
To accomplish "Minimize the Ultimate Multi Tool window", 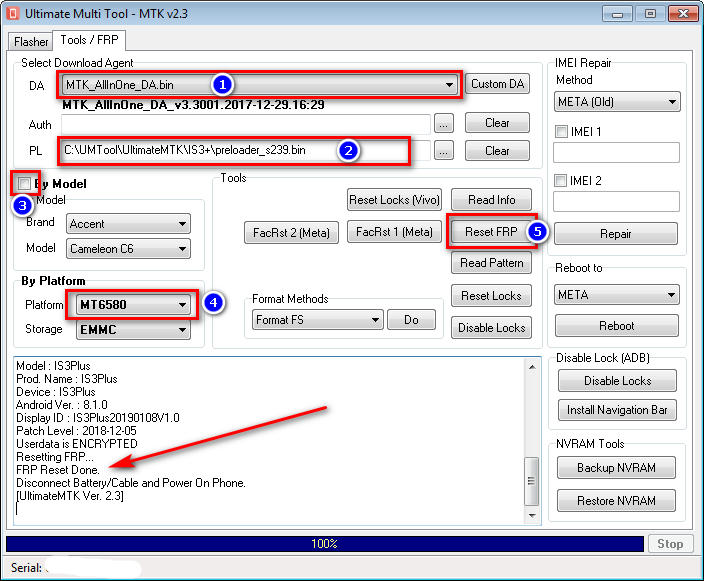I will coord(617,14).
